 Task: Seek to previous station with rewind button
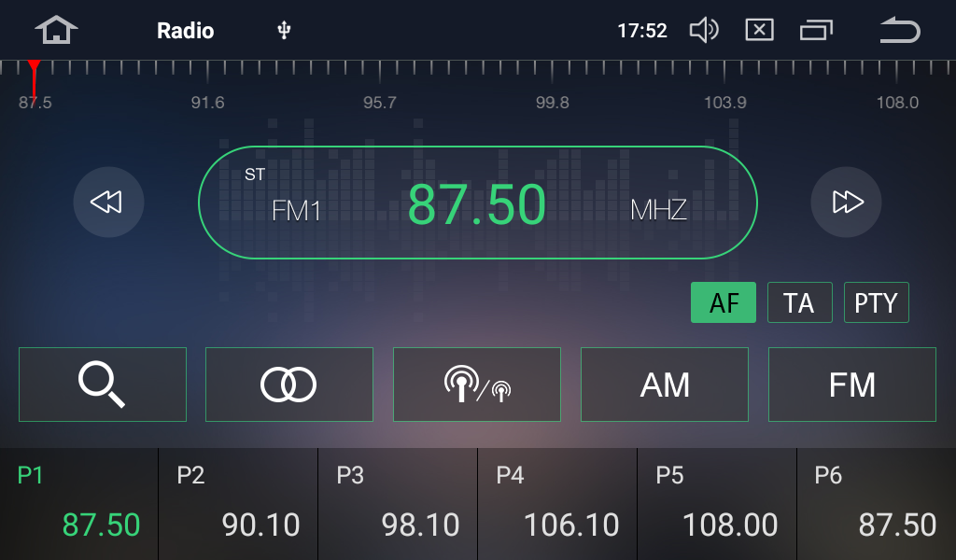108,202
